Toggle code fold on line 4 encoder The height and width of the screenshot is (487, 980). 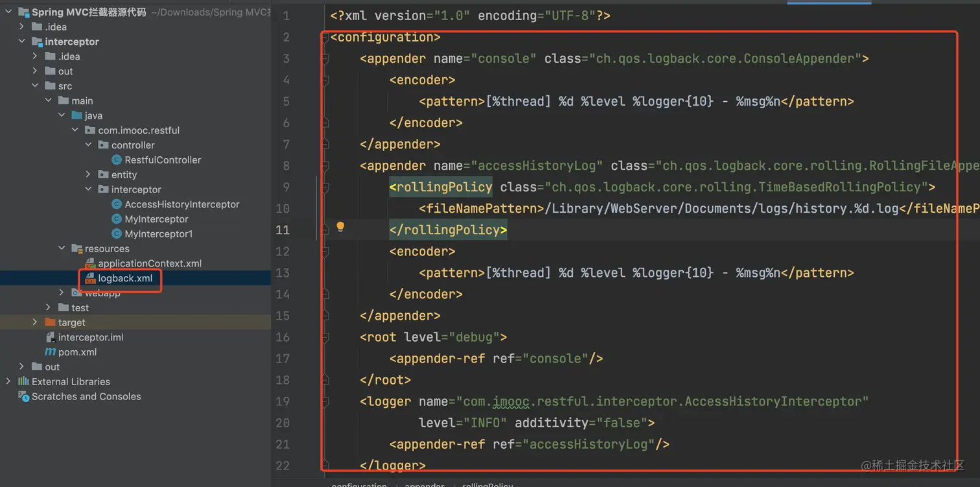[x=325, y=80]
